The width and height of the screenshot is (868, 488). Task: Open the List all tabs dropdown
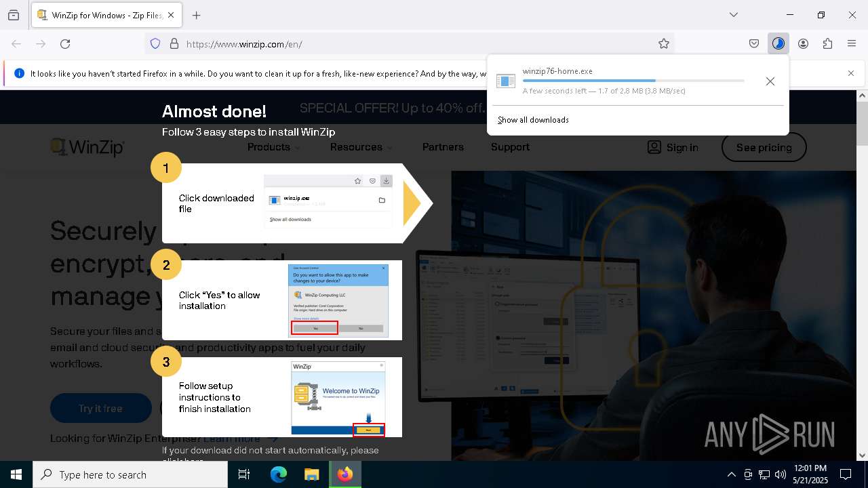[733, 15]
